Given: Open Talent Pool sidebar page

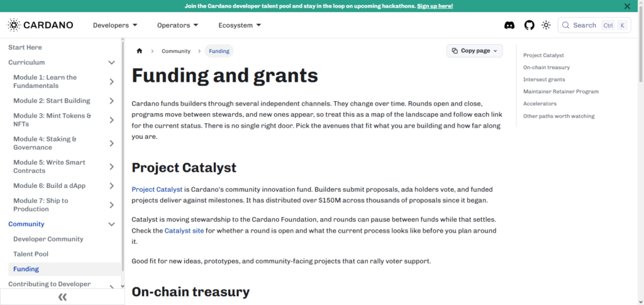Looking at the screenshot, I should pos(31,254).
